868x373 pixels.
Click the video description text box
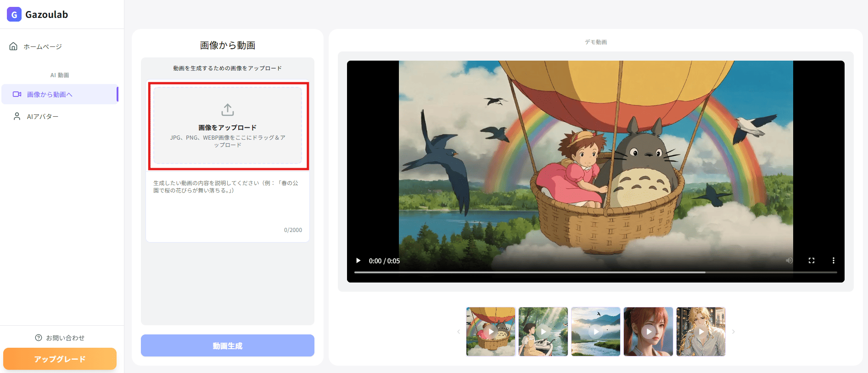coord(228,206)
